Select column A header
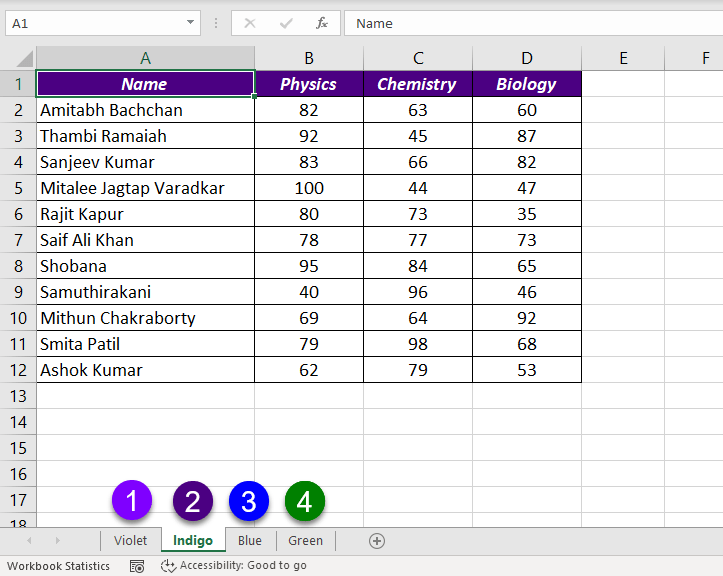The height and width of the screenshot is (576, 723). 145,59
